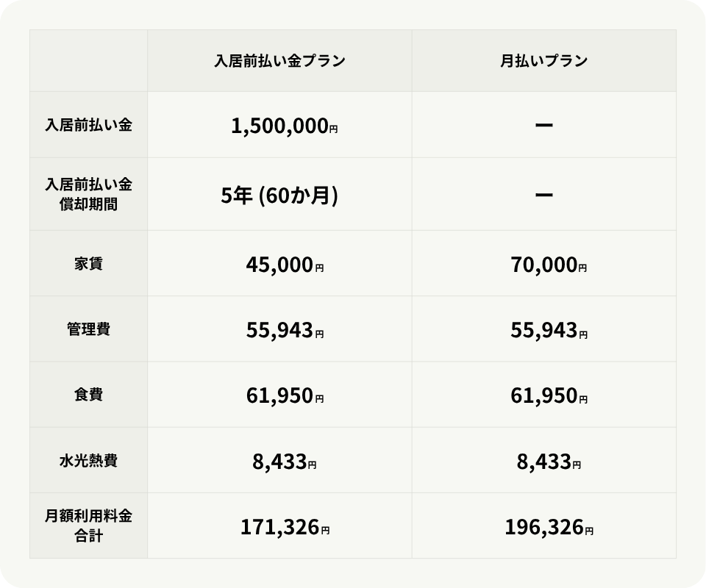706x588 pixels.
Task: Select 8,433円 under 月払いプラン
Action: click(x=549, y=462)
